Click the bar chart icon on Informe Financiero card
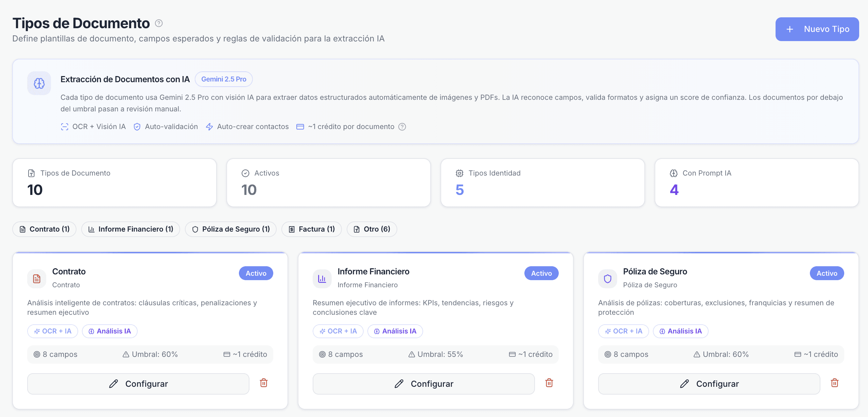 322,279
